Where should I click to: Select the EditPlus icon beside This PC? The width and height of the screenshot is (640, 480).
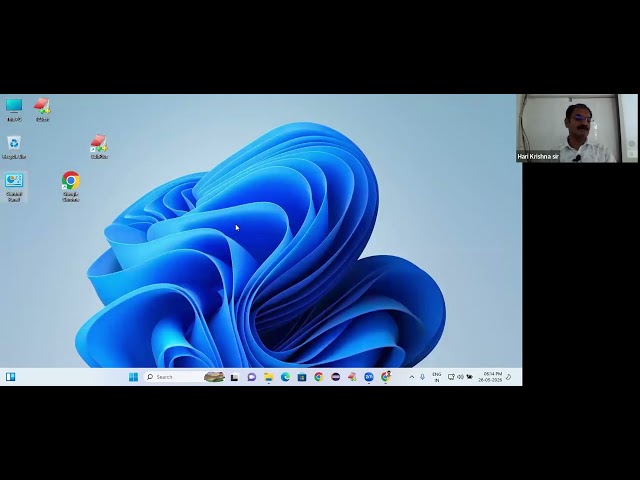tap(42, 109)
